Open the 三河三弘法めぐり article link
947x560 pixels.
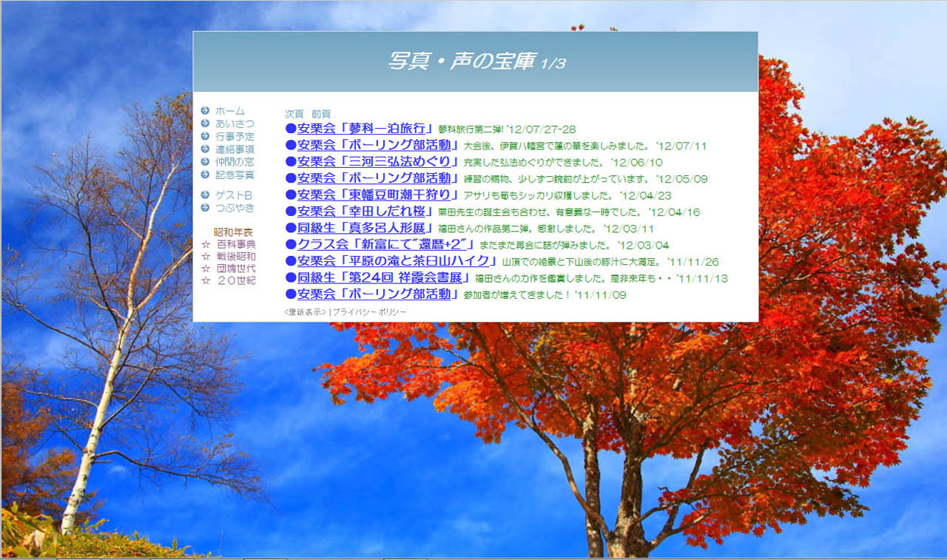tap(378, 162)
